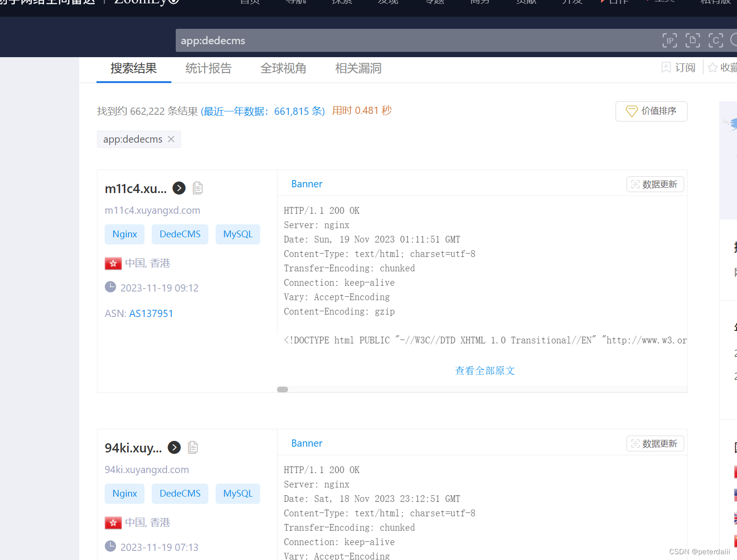Click the Date: Sat, 18 Nov 2023 line
Image resolution: width=737 pixels, height=560 pixels.
372,499
